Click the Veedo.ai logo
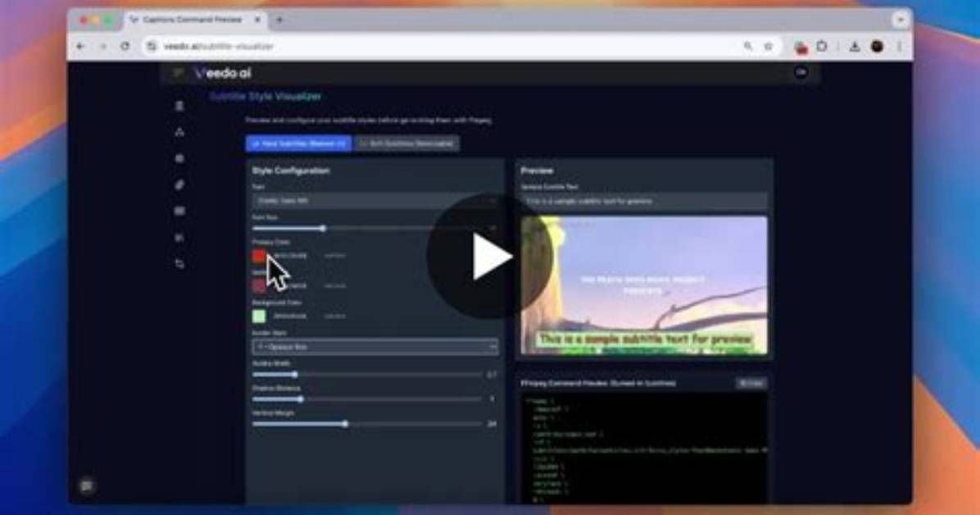This screenshot has width=980, height=515. point(223,73)
